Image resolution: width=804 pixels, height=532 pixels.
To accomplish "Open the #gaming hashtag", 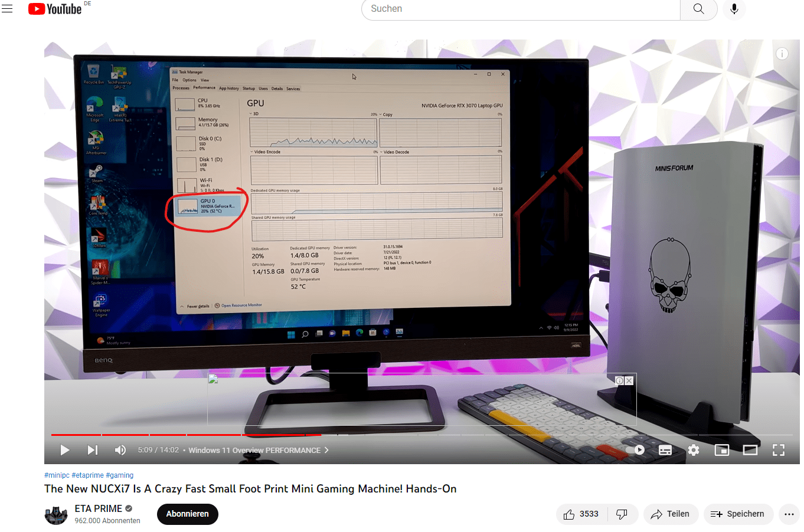I will coord(120,475).
